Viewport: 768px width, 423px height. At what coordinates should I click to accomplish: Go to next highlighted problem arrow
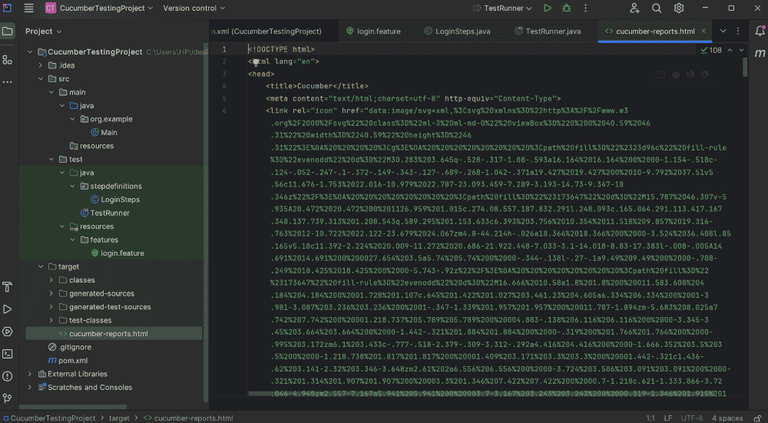741,50
